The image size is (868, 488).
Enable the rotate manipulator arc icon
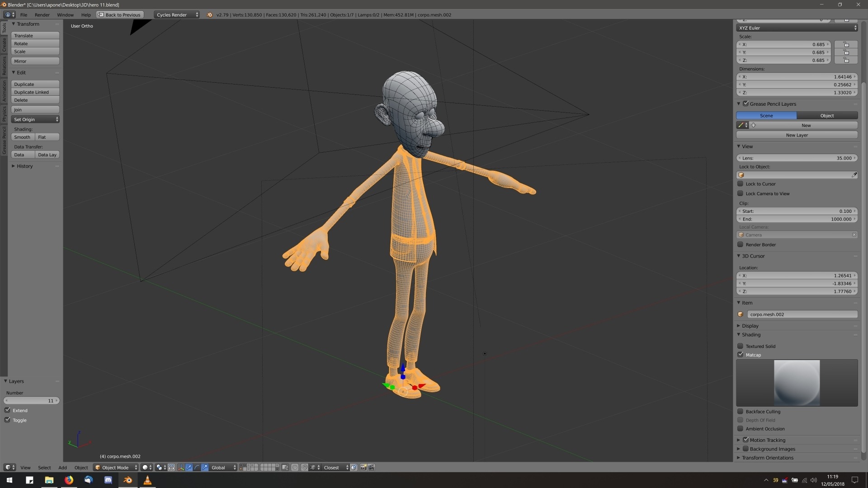pyautogui.click(x=197, y=468)
